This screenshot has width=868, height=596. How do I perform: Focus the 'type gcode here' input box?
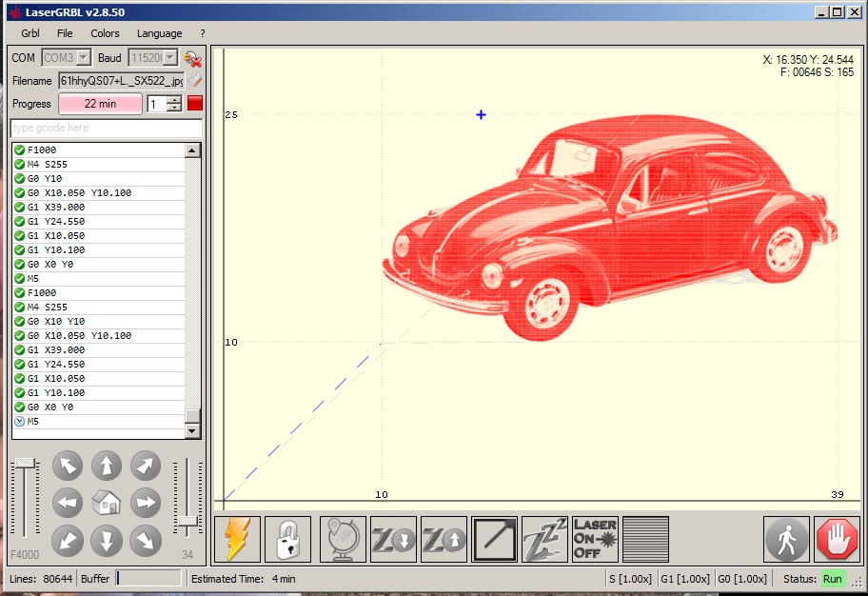click(107, 128)
